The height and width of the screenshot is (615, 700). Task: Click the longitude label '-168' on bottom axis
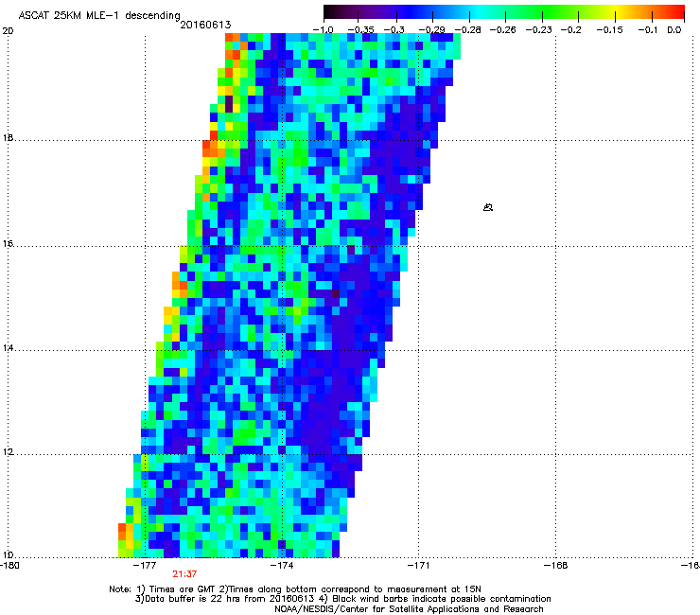coord(556,566)
